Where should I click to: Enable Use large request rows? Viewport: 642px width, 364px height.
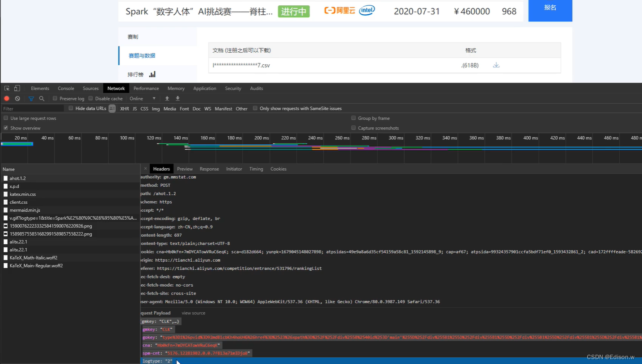coord(6,118)
